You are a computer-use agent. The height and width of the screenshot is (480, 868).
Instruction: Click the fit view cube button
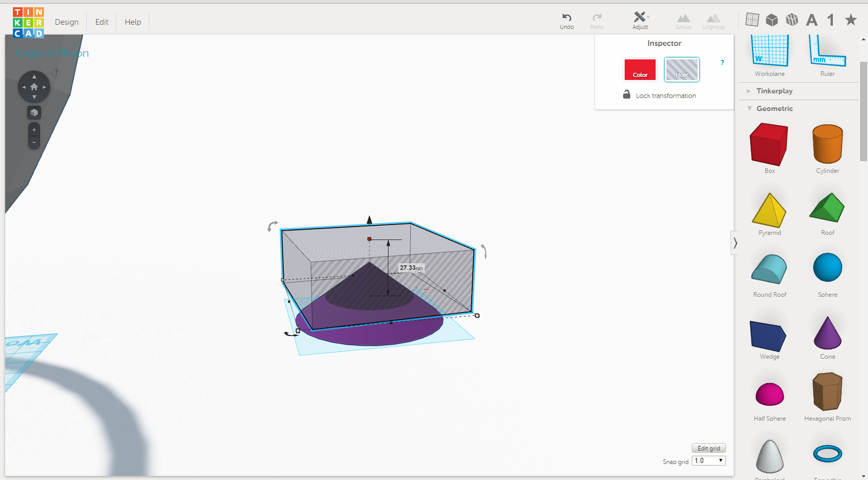[x=34, y=113]
